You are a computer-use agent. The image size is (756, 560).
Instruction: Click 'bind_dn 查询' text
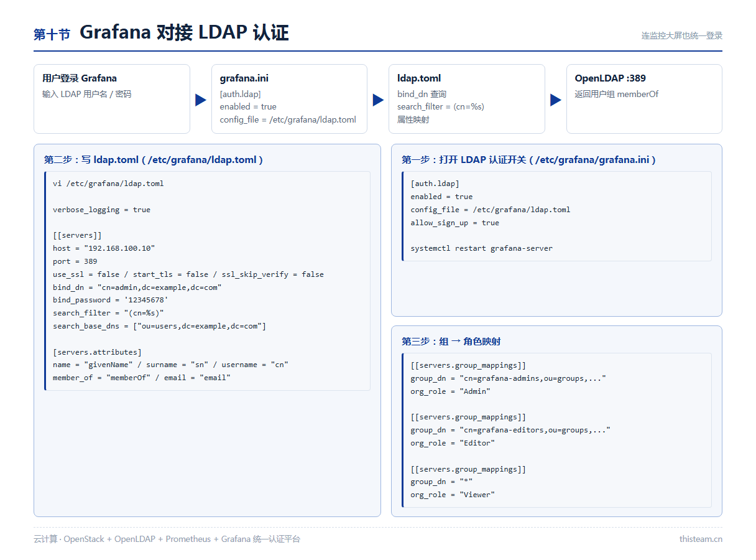point(422,94)
